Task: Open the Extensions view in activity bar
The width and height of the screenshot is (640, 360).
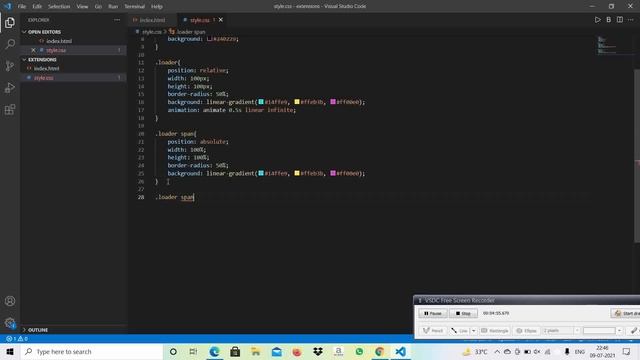Action: (10, 109)
